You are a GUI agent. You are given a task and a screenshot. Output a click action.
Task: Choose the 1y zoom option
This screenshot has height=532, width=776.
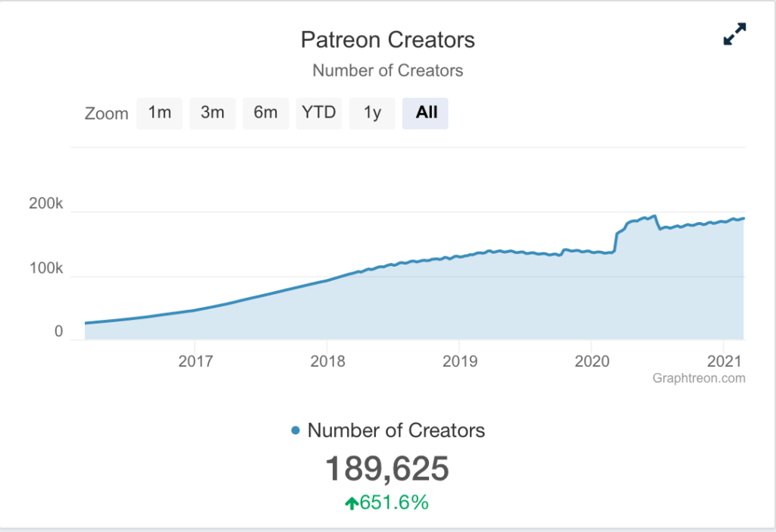[372, 114]
